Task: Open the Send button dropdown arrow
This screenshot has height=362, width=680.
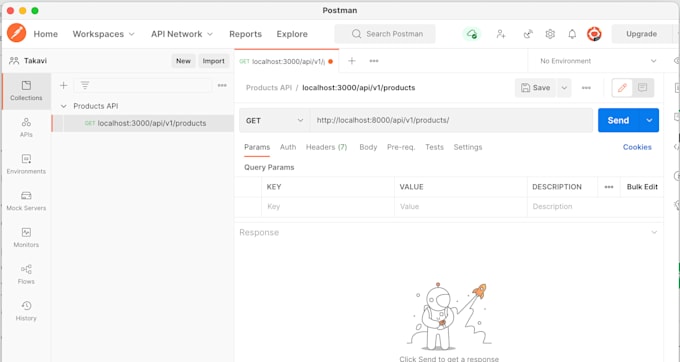Action: pyautogui.click(x=649, y=121)
